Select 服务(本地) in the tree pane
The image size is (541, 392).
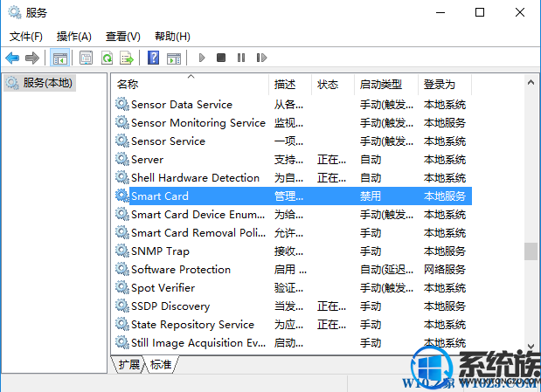39,83
